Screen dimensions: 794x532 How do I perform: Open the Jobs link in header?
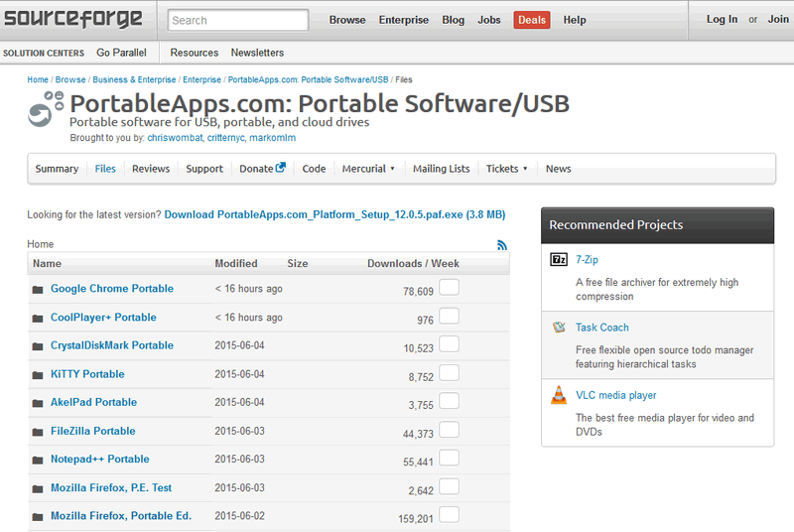tap(489, 20)
